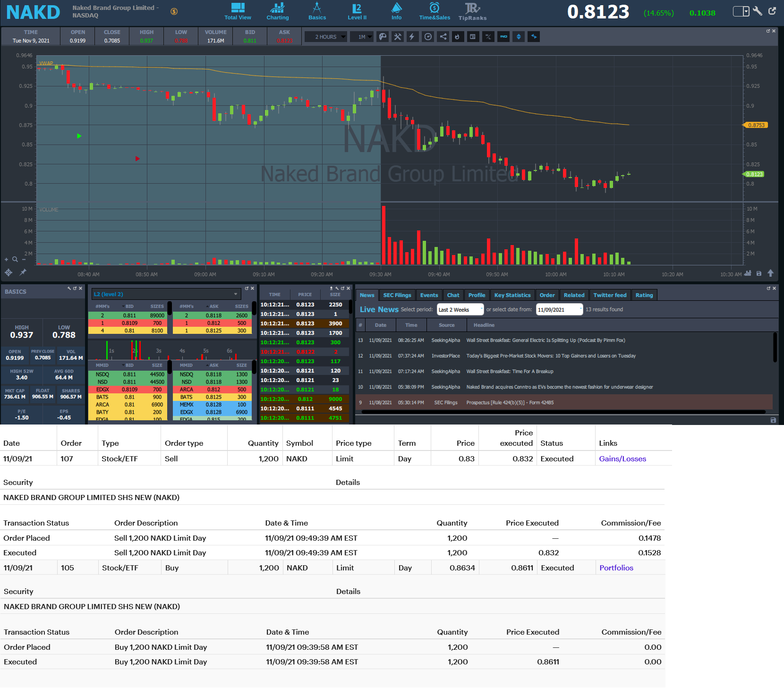Expand the Last 2 Weeks period dropdown
This screenshot has height=688, width=784.
pyautogui.click(x=460, y=310)
